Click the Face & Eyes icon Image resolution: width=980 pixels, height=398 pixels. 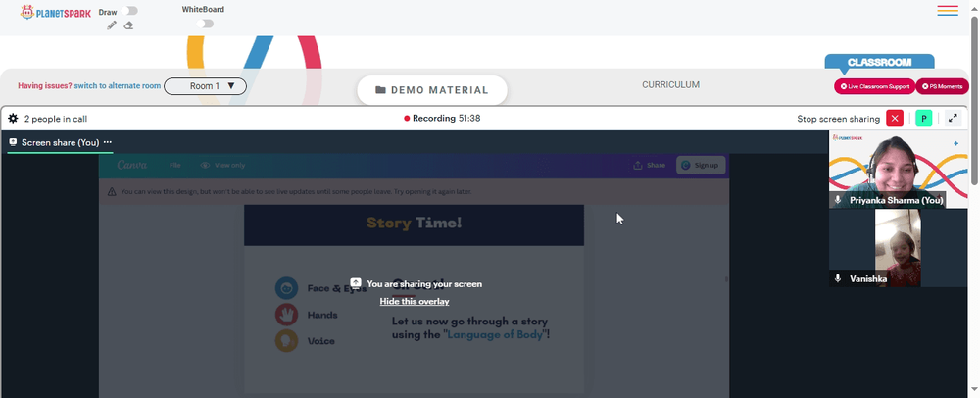point(287,288)
